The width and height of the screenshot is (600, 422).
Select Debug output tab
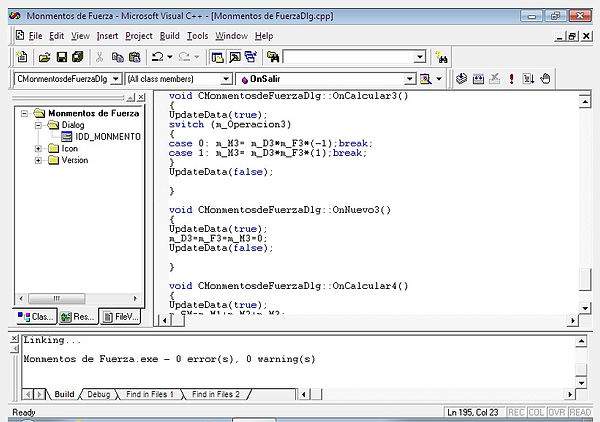click(99, 394)
